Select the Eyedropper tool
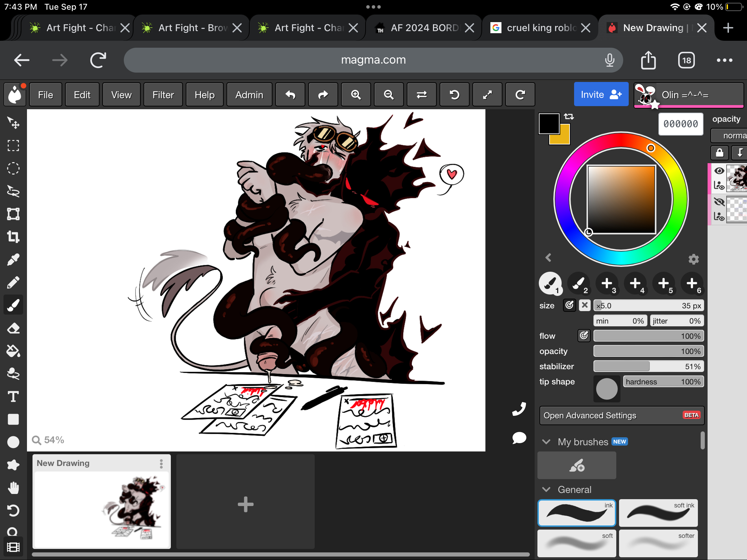747x560 pixels. (x=13, y=260)
